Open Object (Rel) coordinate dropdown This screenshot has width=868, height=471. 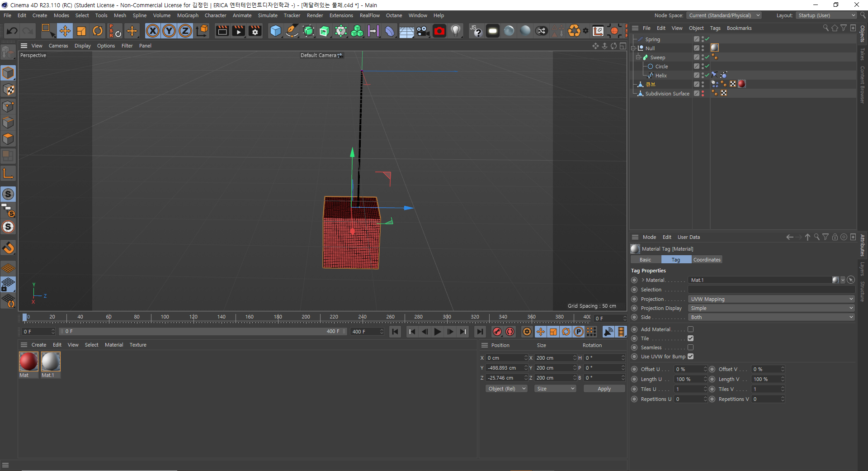click(x=507, y=389)
